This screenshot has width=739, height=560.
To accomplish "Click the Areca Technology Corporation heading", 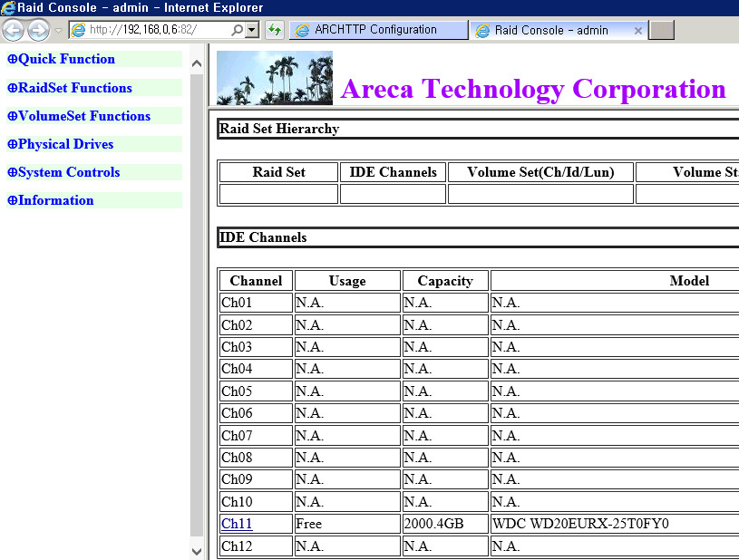I will point(533,89).
